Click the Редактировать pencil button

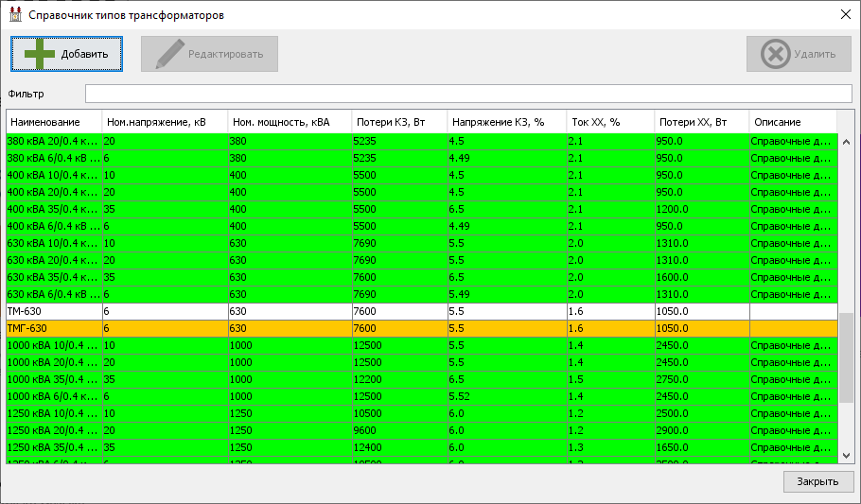(209, 54)
